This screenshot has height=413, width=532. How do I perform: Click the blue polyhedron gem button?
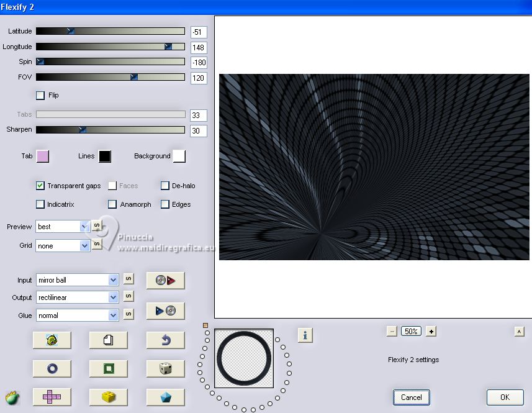(166, 397)
